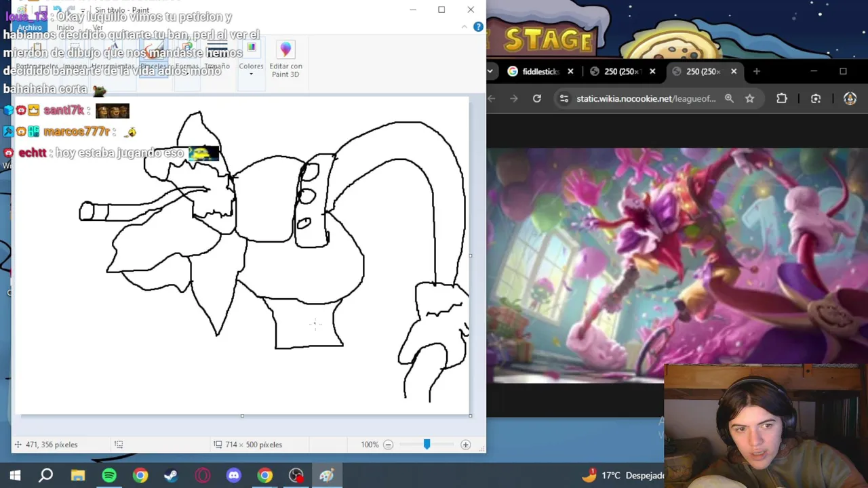Click the Paint zoom slider handle

coord(427,444)
